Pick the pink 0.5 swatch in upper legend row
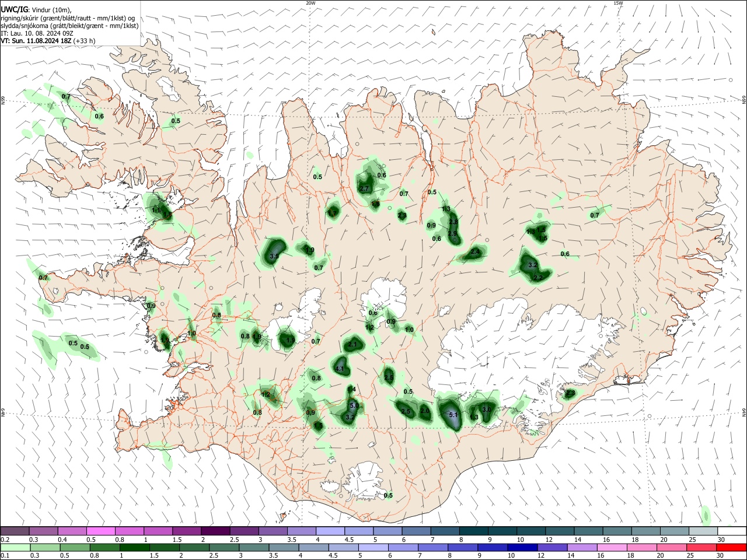The image size is (747, 560). tap(100, 531)
